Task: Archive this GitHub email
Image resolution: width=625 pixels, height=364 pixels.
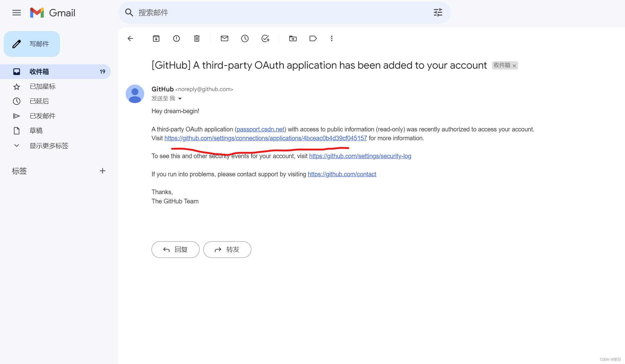Action: coord(156,38)
